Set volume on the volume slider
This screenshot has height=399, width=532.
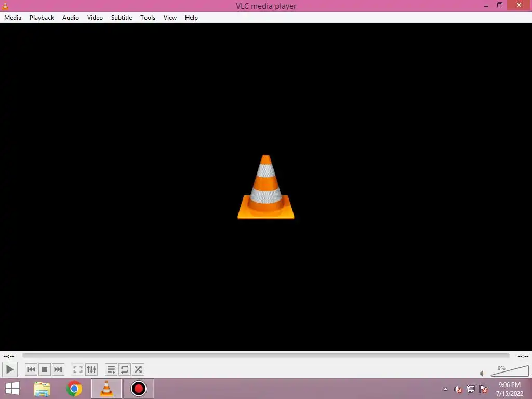(x=510, y=371)
